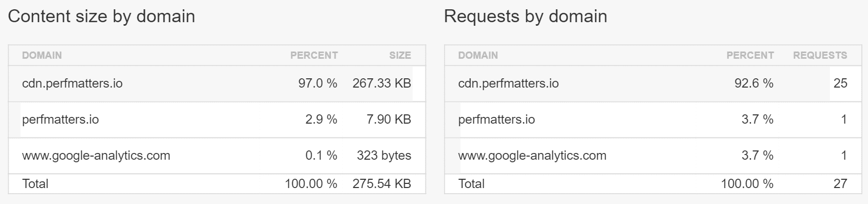Click the 97.0 % content size value
The height and width of the screenshot is (204, 868).
click(x=318, y=83)
